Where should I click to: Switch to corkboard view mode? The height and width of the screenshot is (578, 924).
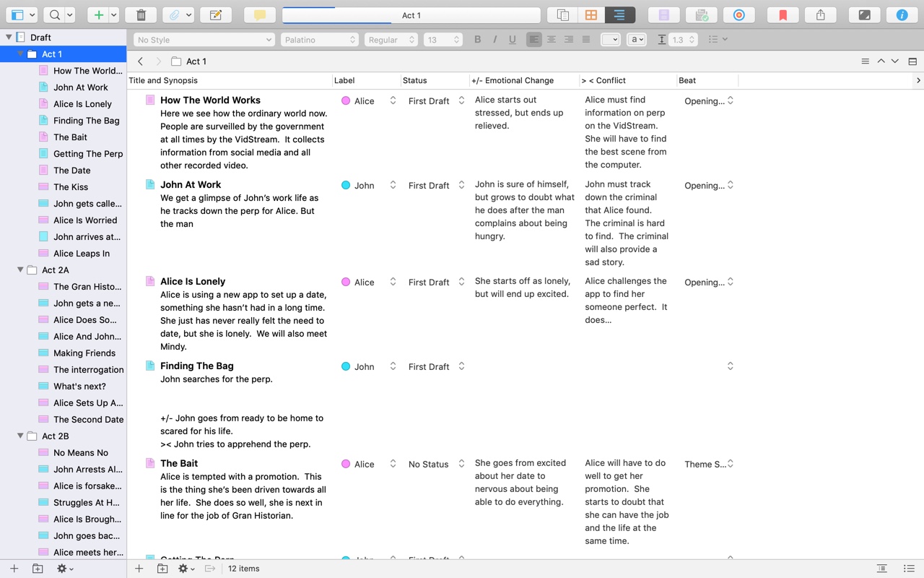[x=590, y=15]
